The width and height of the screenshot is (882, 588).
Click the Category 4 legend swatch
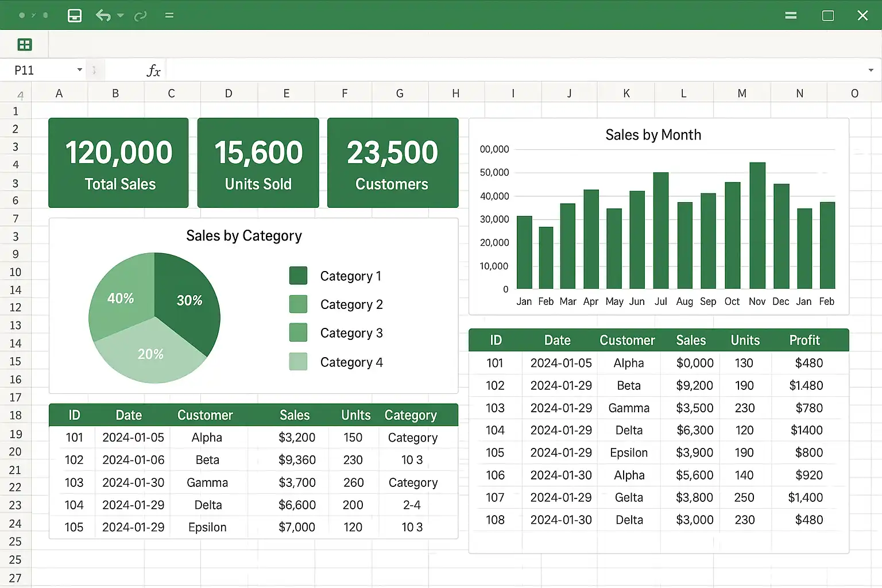click(x=298, y=362)
